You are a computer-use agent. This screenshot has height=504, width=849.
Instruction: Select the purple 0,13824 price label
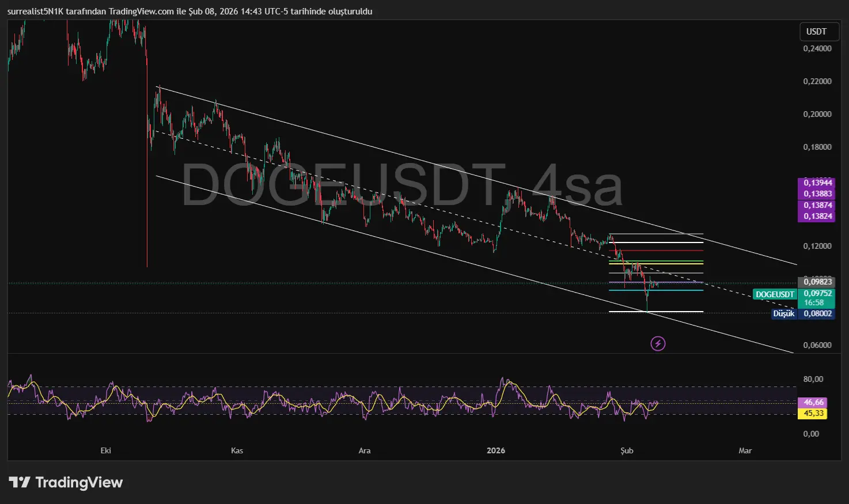tap(817, 216)
